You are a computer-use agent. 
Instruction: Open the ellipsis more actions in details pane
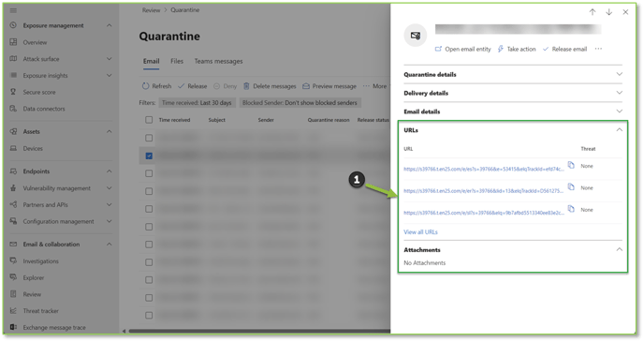coord(598,49)
